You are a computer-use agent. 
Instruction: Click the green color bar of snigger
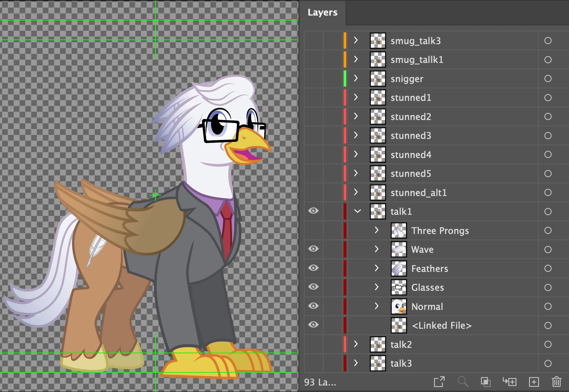pos(345,78)
